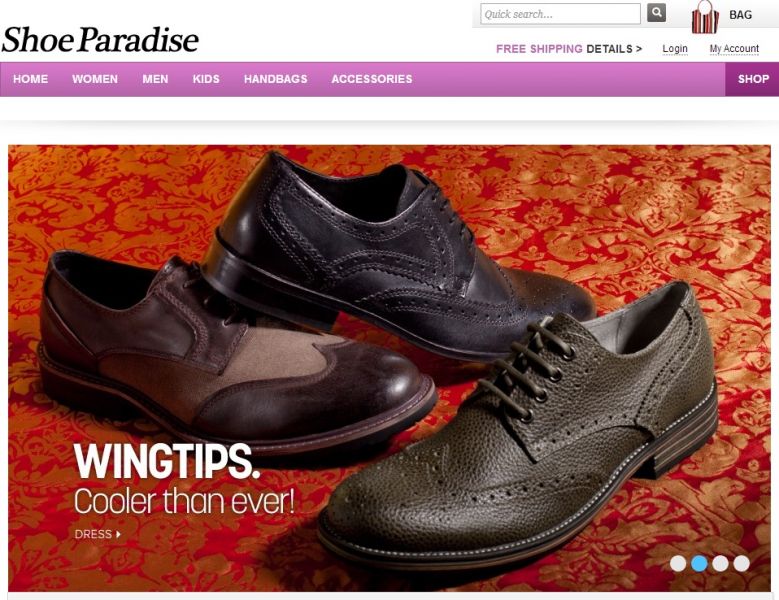The image size is (779, 600).
Task: Click the Login link
Action: [675, 49]
